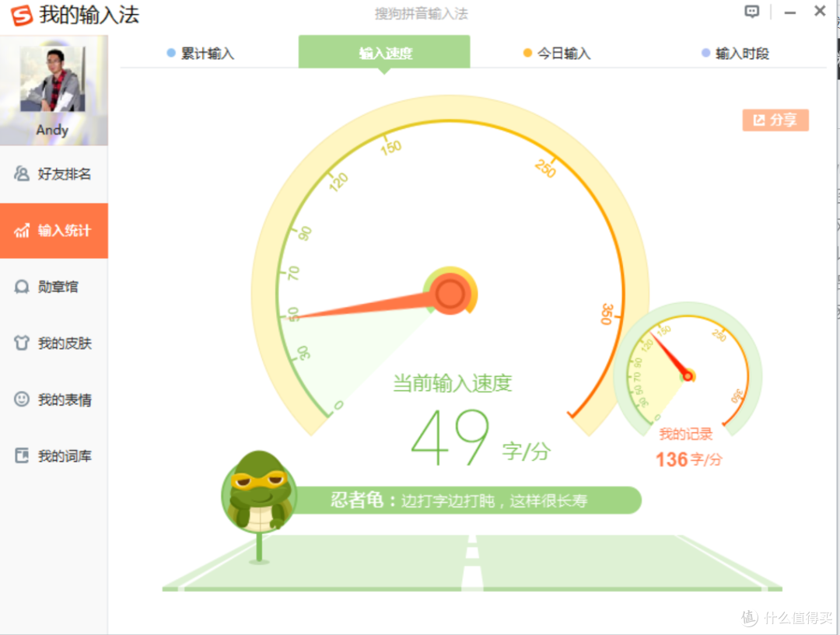Click the 当前输入速度 heading
840x635 pixels.
[453, 383]
